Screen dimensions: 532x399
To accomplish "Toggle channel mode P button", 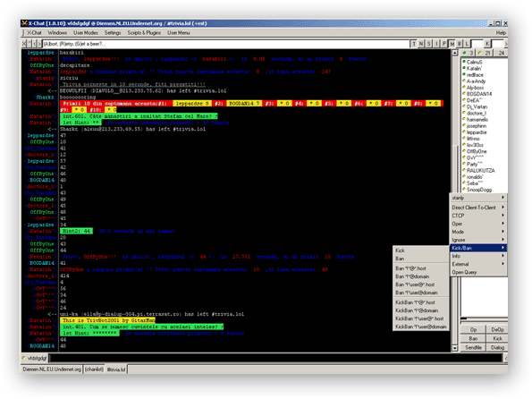I will (444, 44).
